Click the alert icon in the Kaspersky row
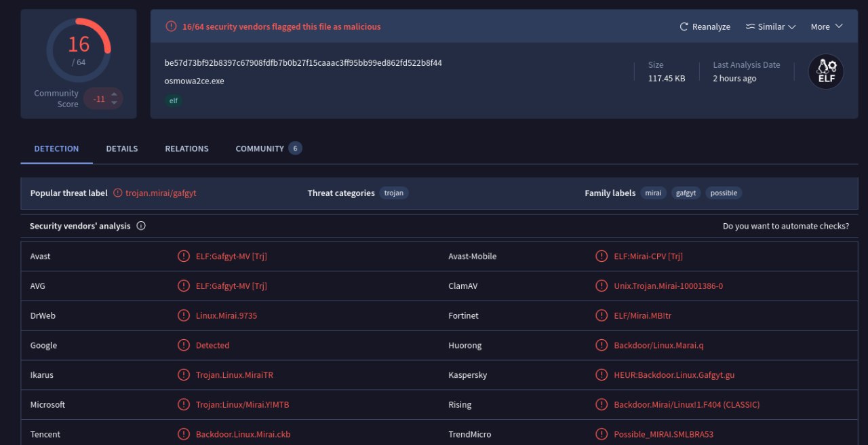Image resolution: width=868 pixels, height=445 pixels. coord(601,374)
